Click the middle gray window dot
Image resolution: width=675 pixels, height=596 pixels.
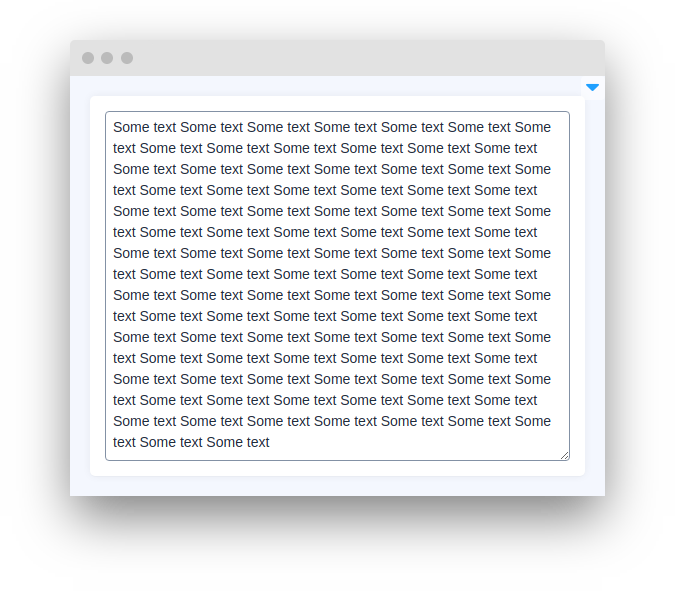107,58
